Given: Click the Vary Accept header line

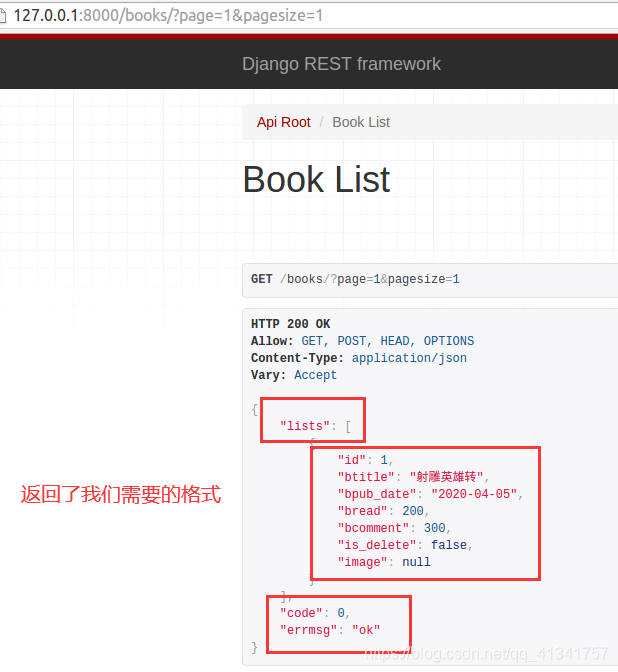Looking at the screenshot, I should click(294, 375).
